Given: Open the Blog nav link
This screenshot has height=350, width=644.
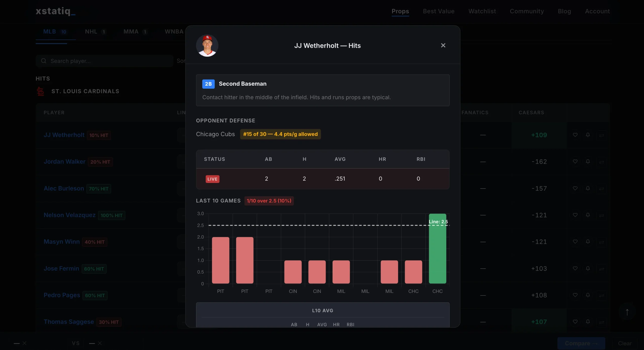Looking at the screenshot, I should pyautogui.click(x=564, y=11).
